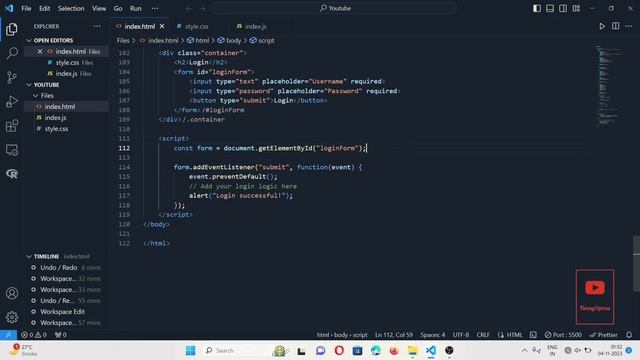Close the index.html editor tab
Screen dimensions: 640x360
coord(162,26)
